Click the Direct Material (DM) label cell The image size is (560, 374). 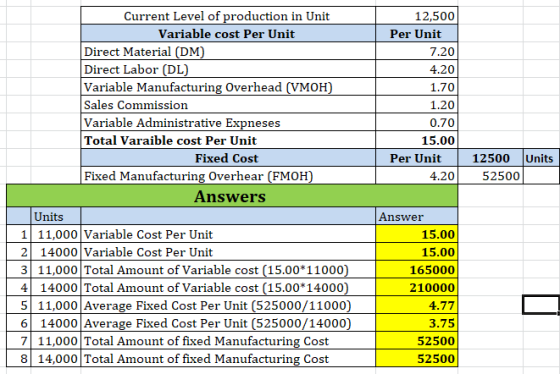point(228,51)
